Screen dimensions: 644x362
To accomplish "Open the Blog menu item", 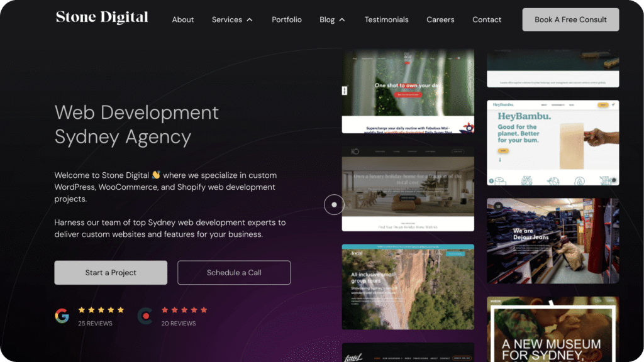I will pyautogui.click(x=327, y=19).
